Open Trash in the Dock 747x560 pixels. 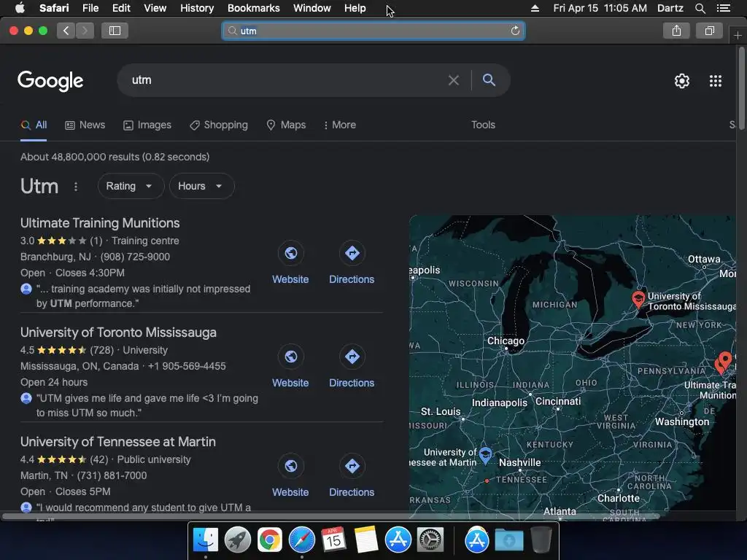pos(541,540)
